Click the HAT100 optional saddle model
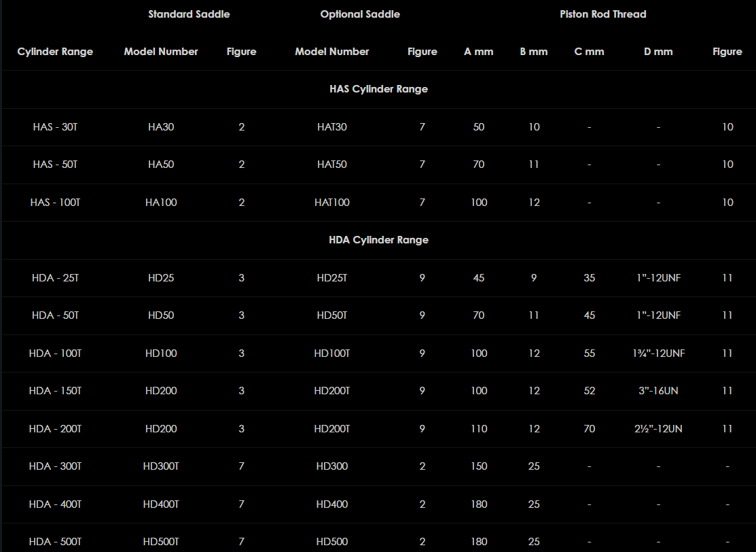Screen dimensions: 756x552 (x=332, y=203)
